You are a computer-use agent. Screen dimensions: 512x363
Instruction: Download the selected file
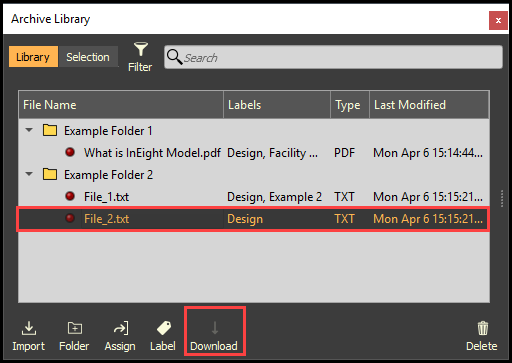coord(214,336)
